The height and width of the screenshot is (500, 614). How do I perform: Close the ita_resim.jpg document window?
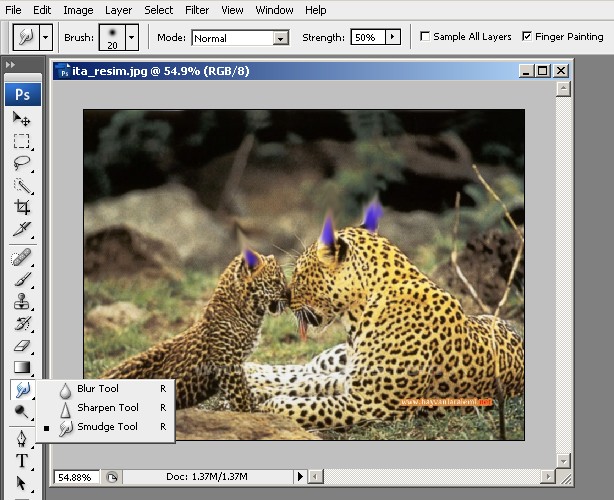[x=561, y=71]
